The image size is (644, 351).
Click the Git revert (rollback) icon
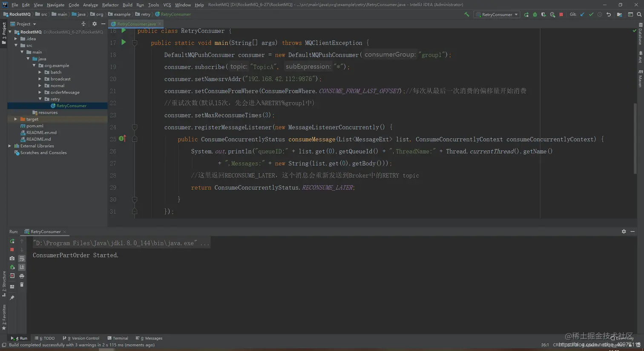tap(609, 14)
